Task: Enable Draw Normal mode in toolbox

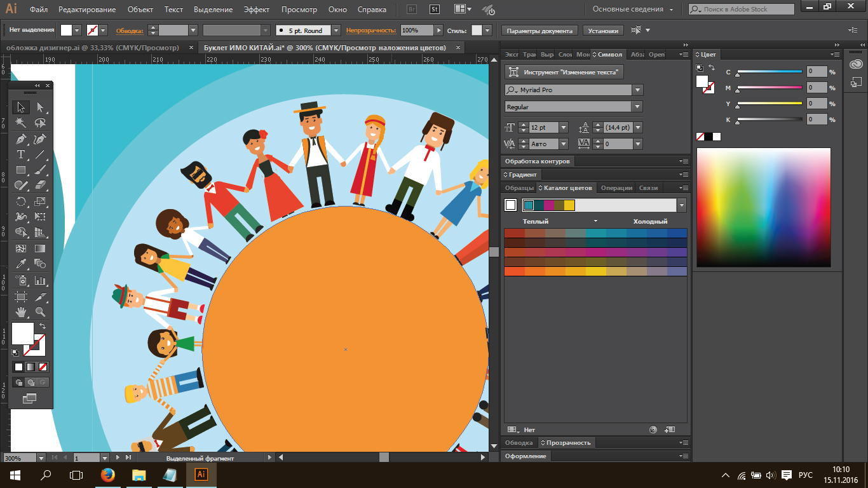Action: [18, 383]
